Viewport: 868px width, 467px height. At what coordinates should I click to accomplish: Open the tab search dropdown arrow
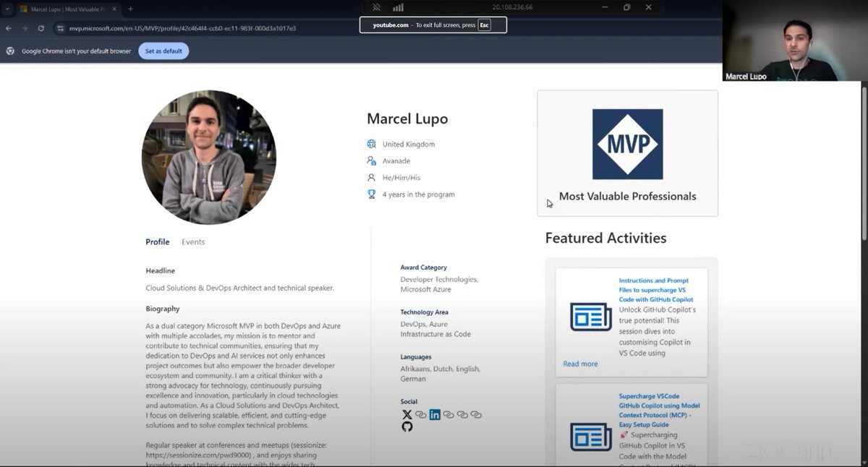click(x=7, y=9)
